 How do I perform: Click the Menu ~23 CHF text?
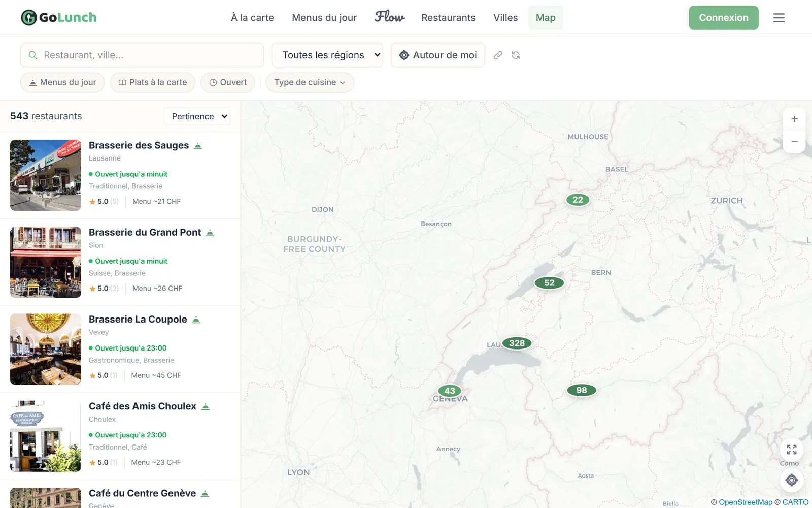click(156, 462)
